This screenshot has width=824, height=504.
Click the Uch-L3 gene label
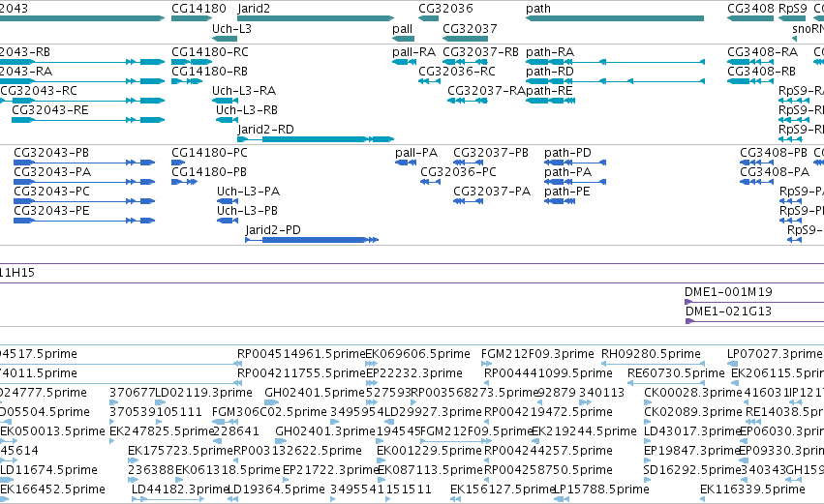(x=231, y=28)
